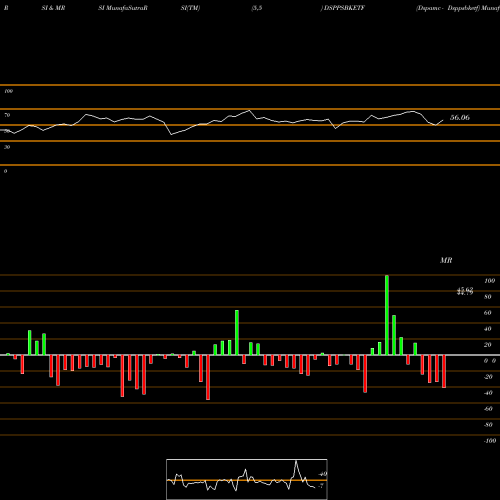The width and height of the screenshot is (500, 500).
Task: Click the end of the RSI line
Action: click(x=443, y=120)
